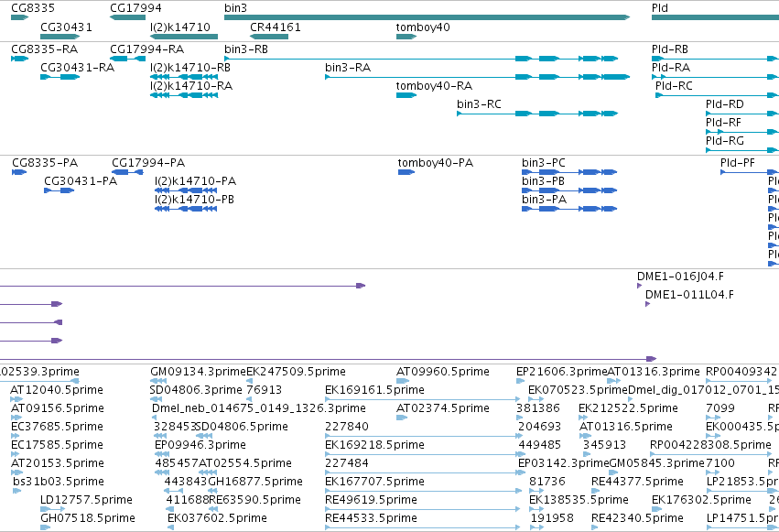Viewport: 779px width, 532px height.
Task: Click the Pld gene label
Action: point(660,8)
